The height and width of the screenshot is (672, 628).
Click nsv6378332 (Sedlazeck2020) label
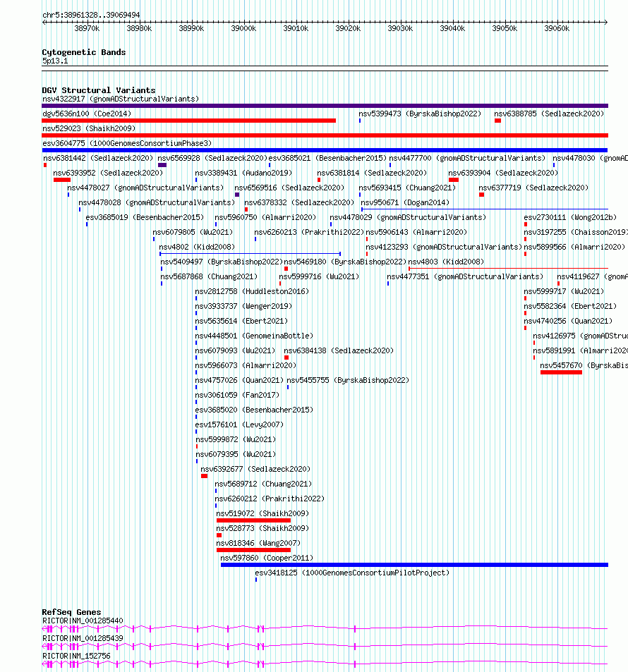tap(299, 202)
